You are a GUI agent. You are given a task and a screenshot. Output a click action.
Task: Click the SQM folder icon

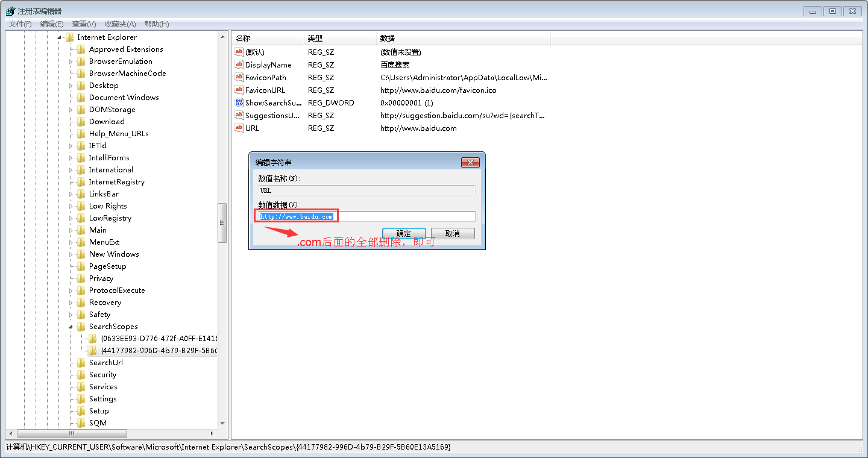pos(81,423)
